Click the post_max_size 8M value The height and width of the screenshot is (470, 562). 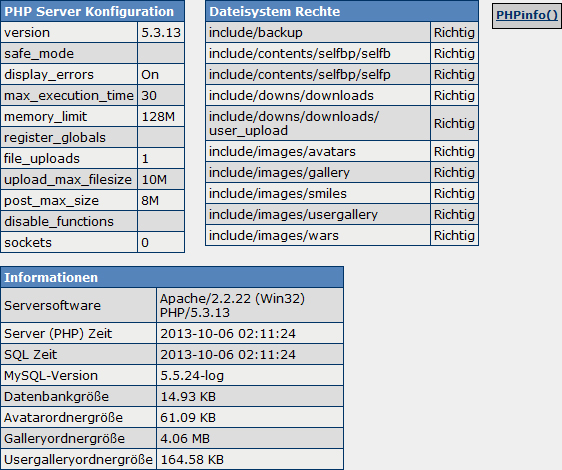(x=161, y=200)
